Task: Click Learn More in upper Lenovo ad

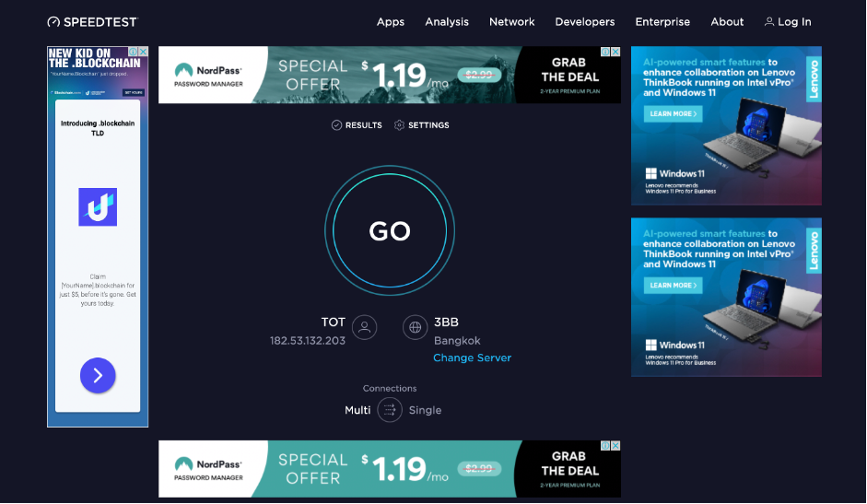Action: coord(673,114)
